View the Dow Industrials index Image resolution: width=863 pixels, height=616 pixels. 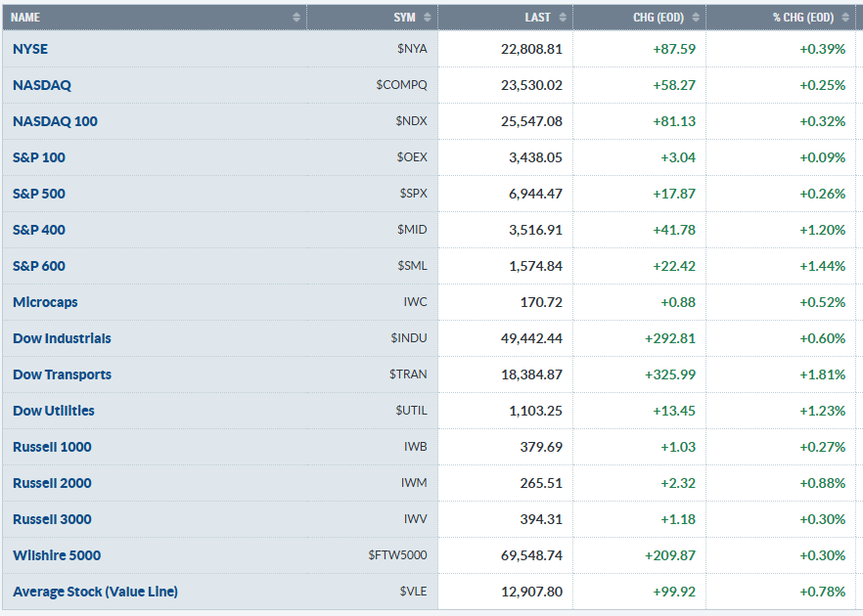coord(62,338)
